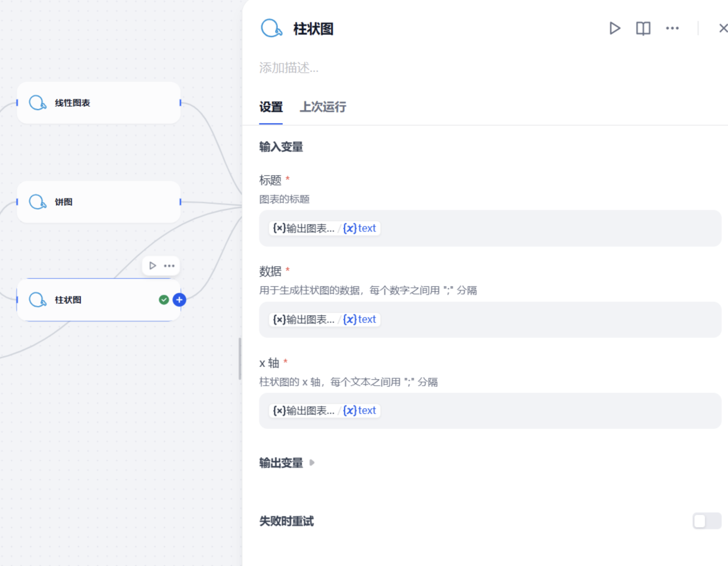Close the 柱状图 settings panel
Image resolution: width=728 pixels, height=566 pixels.
tap(723, 28)
